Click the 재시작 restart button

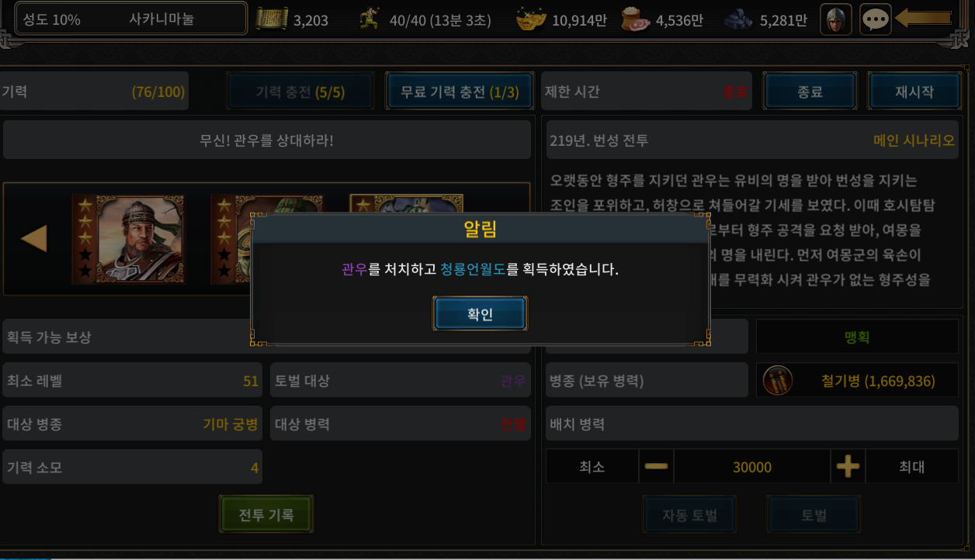(x=914, y=92)
